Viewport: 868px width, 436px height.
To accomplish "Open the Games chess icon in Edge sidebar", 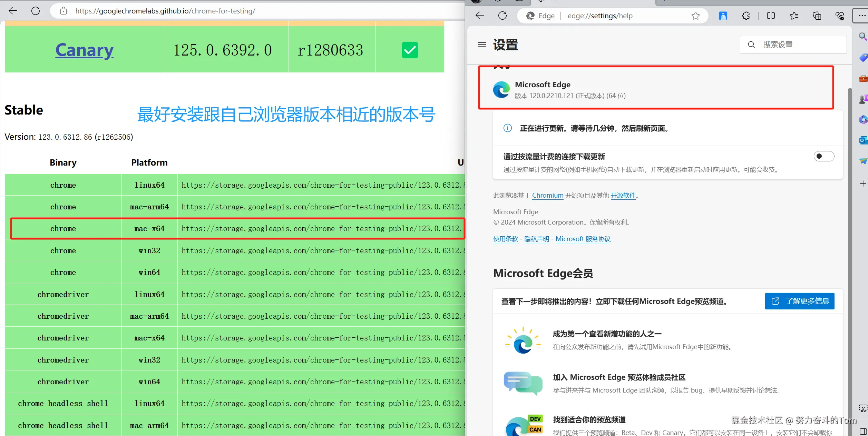I will pyautogui.click(x=863, y=99).
